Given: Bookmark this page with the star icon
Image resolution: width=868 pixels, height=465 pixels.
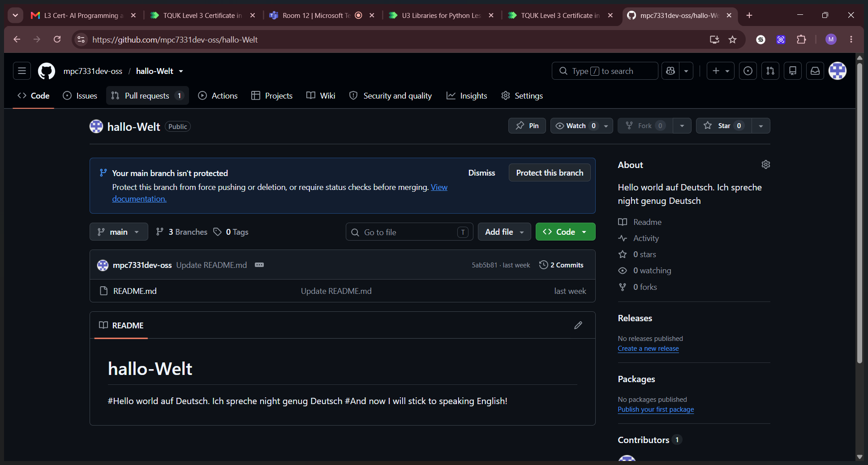Looking at the screenshot, I should point(732,39).
